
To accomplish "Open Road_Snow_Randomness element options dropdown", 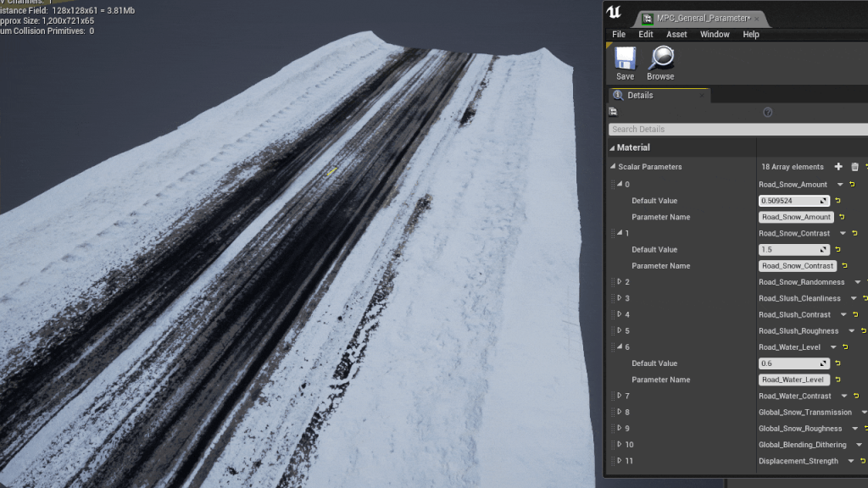I will coord(858,282).
